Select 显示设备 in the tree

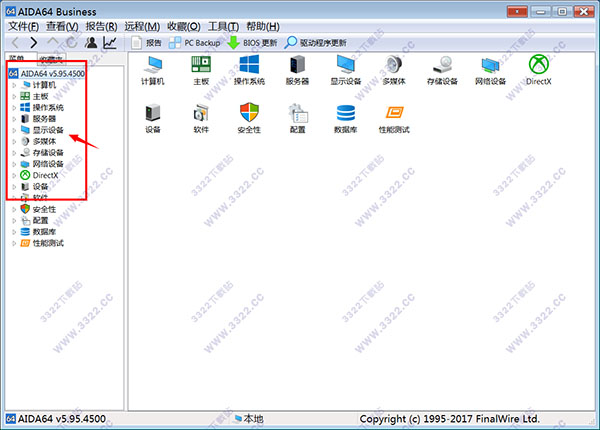(x=48, y=130)
